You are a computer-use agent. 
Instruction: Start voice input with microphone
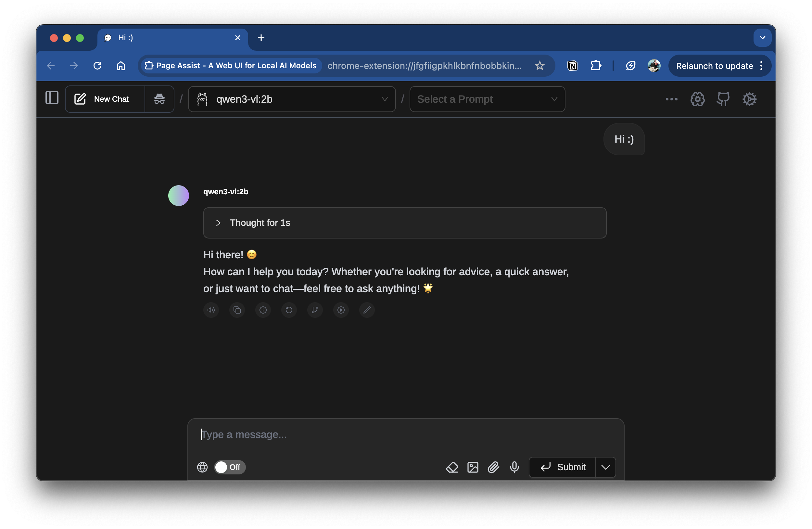(514, 467)
